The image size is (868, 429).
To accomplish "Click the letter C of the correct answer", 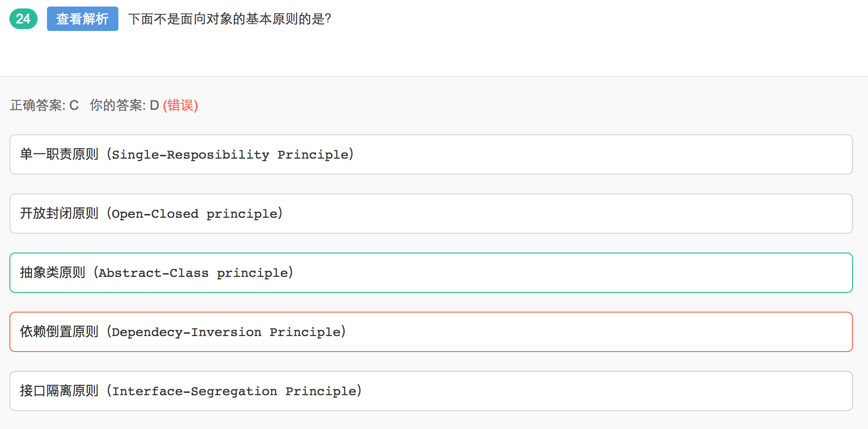I will click(x=74, y=105).
